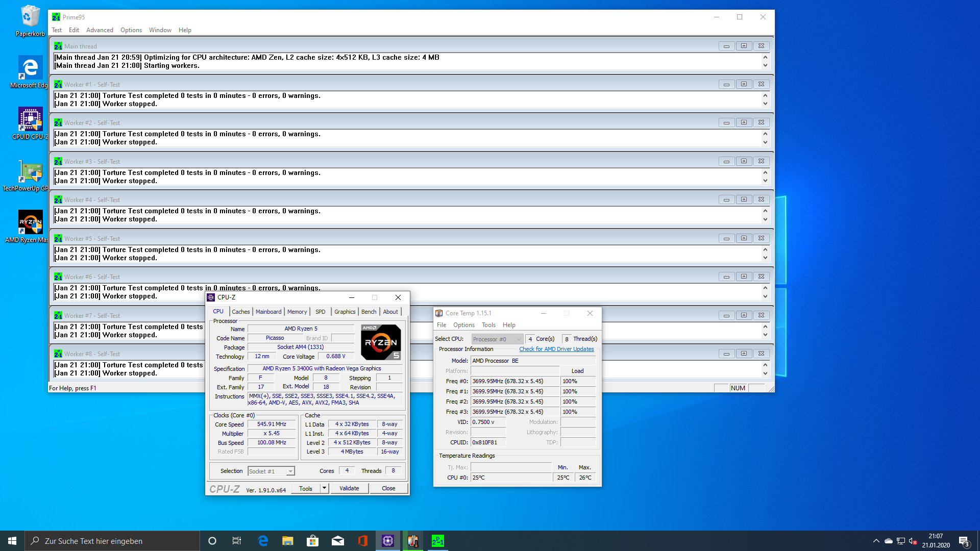Click Check for AMD Driver Updates link

tap(556, 349)
